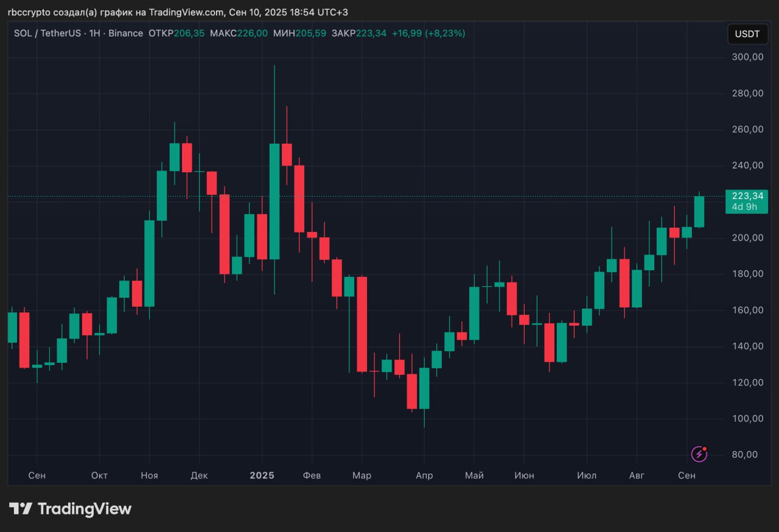Click the Апр month label on time axis

(424, 475)
